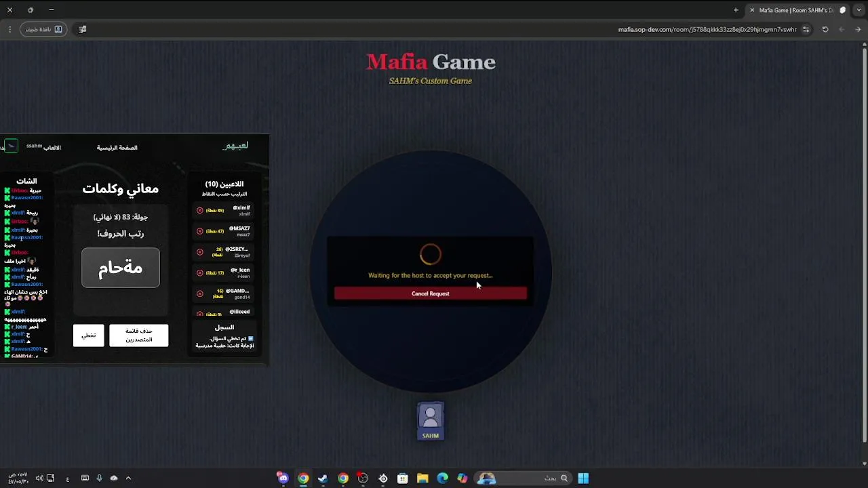Click r_leen username in the chat
868x488 pixels.
tap(19, 327)
